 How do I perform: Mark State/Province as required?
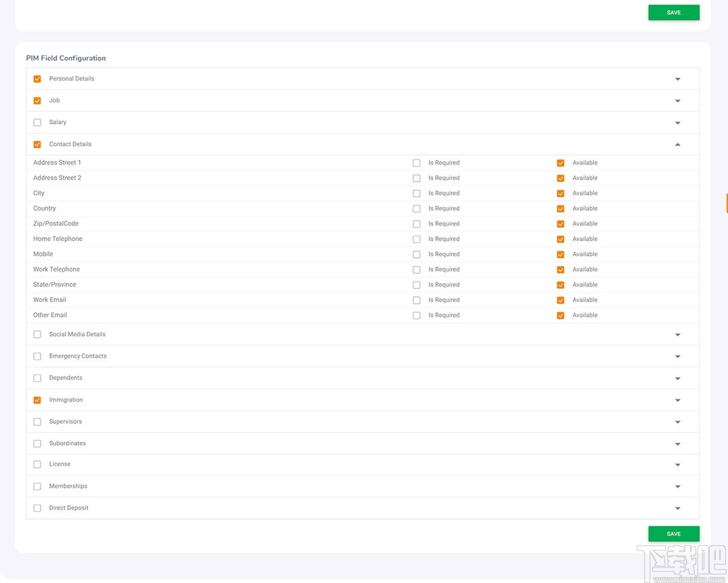coord(417,285)
